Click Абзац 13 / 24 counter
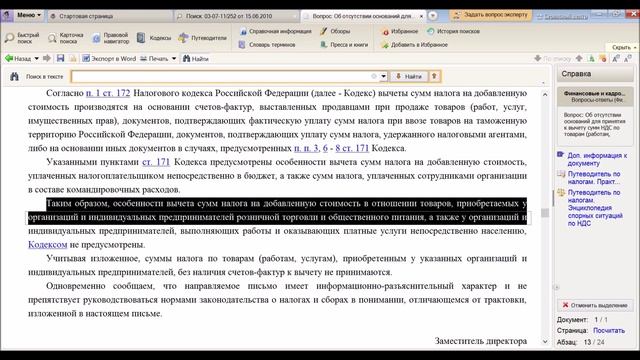The image size is (640, 360). coord(581,342)
